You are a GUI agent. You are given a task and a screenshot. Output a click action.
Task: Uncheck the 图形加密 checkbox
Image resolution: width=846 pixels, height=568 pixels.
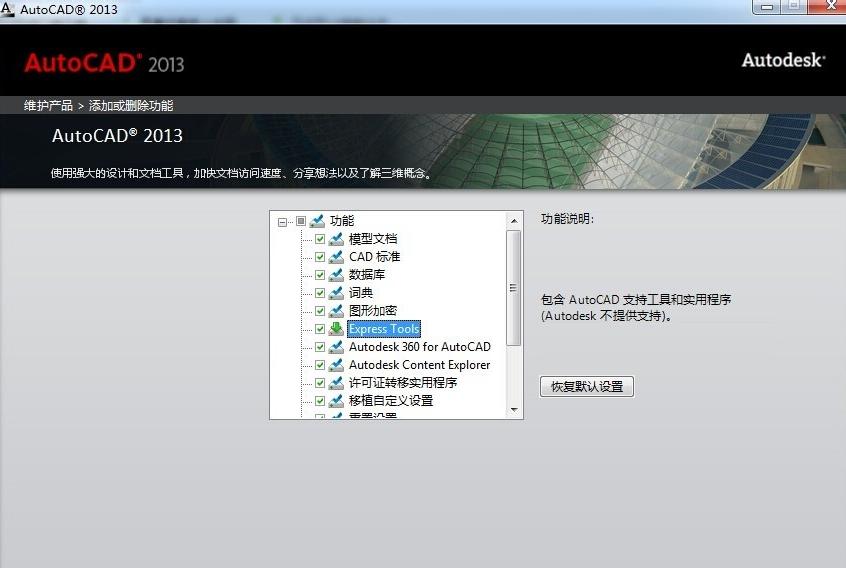[320, 311]
